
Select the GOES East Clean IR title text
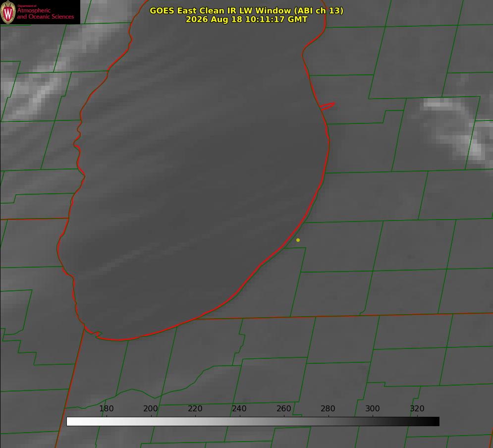point(247,10)
